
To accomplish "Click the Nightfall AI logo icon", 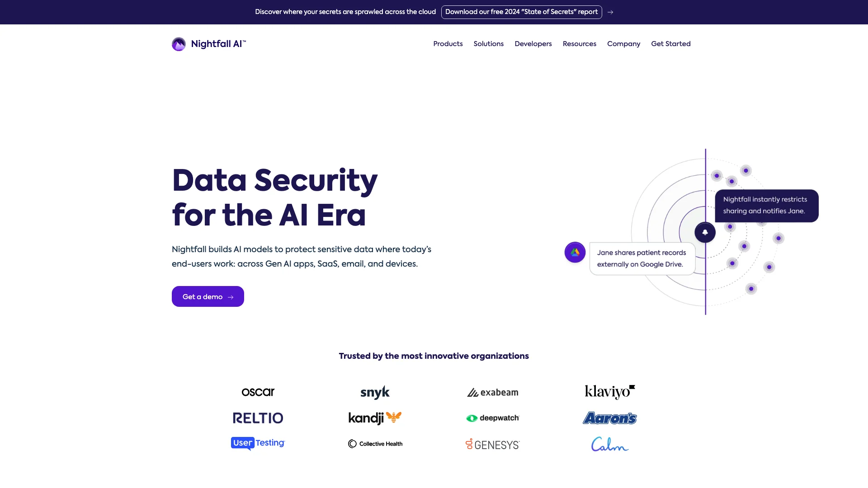I will (x=179, y=44).
